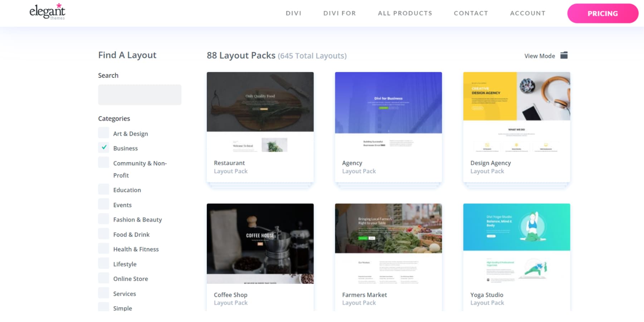Enable the Fashion & Beauty filter
Image resolution: width=644 pixels, height=322 pixels.
tap(103, 219)
